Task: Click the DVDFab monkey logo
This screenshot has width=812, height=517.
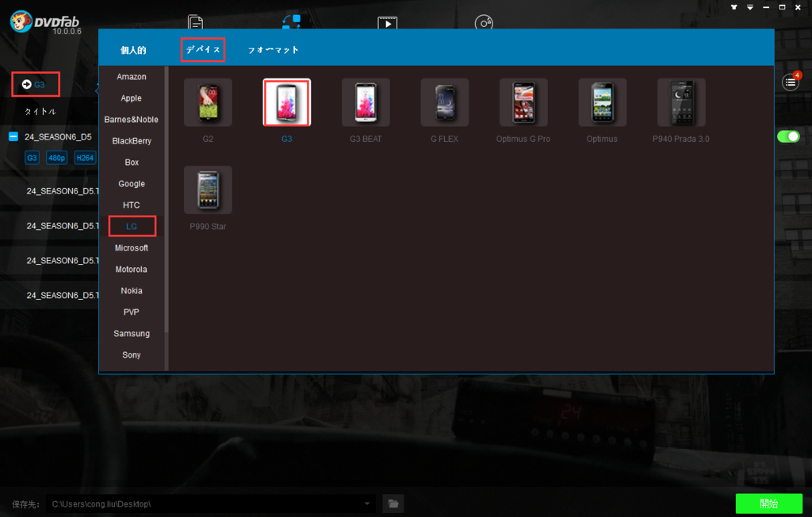Action: pyautogui.click(x=21, y=21)
